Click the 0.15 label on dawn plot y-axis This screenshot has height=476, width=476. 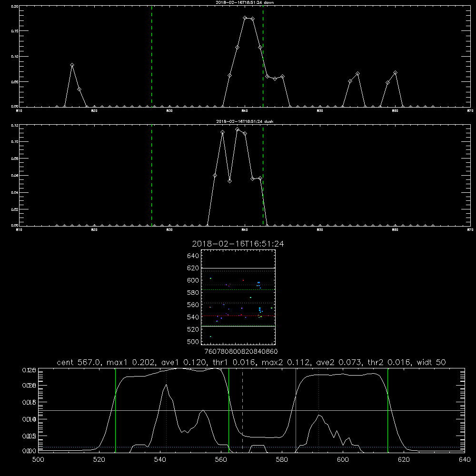[x=14, y=31]
